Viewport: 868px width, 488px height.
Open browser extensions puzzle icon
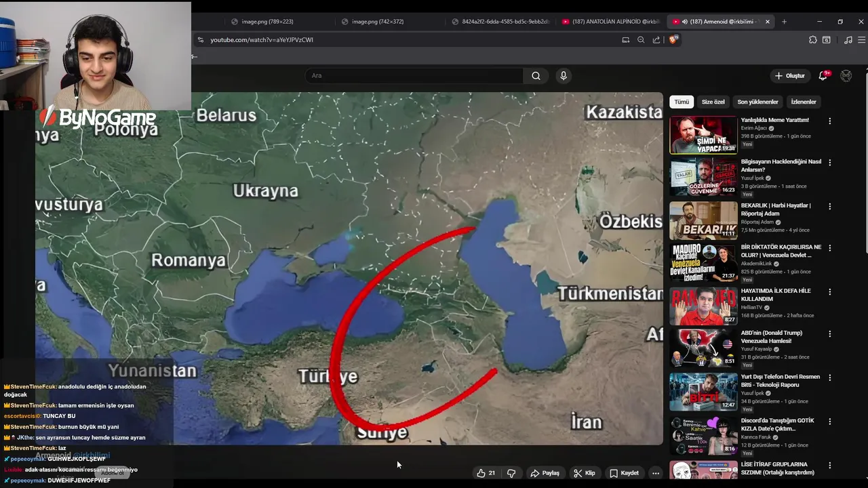coord(813,40)
